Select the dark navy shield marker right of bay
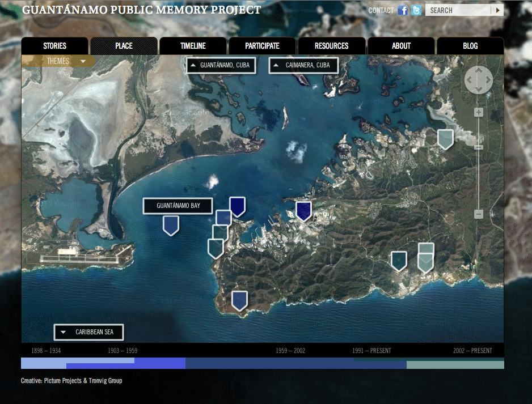532x404 pixels. [x=303, y=211]
